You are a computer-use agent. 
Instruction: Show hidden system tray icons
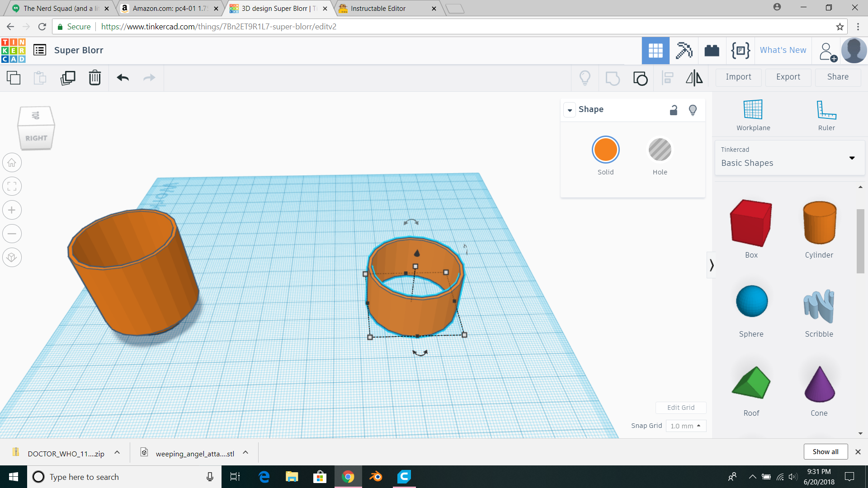coord(752,477)
